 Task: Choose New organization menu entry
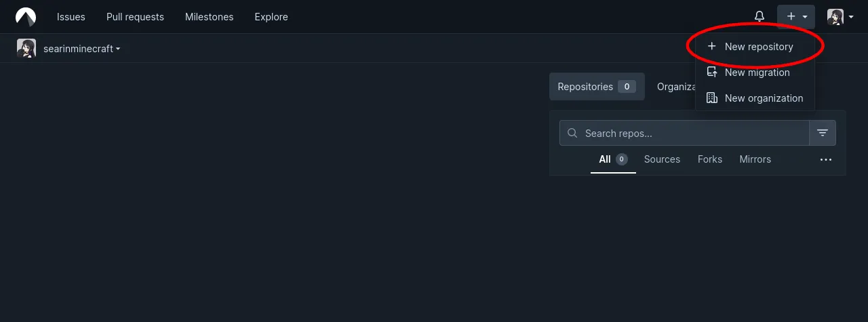tap(763, 98)
